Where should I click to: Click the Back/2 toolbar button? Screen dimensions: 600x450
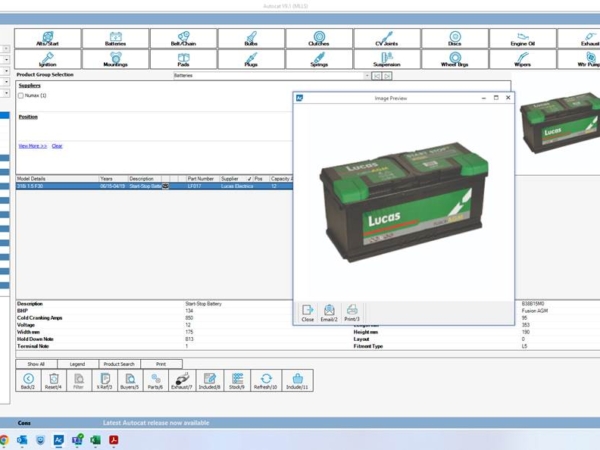28,381
